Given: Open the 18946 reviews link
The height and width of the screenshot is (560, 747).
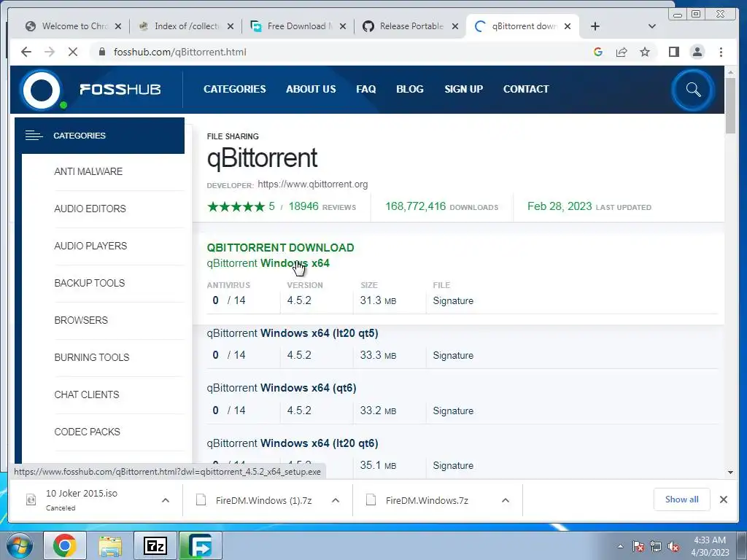Looking at the screenshot, I should (x=322, y=206).
